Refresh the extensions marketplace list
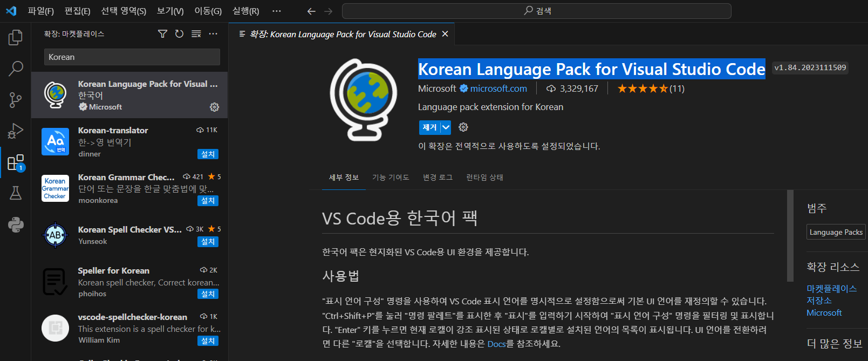The height and width of the screenshot is (361, 868). coord(179,34)
